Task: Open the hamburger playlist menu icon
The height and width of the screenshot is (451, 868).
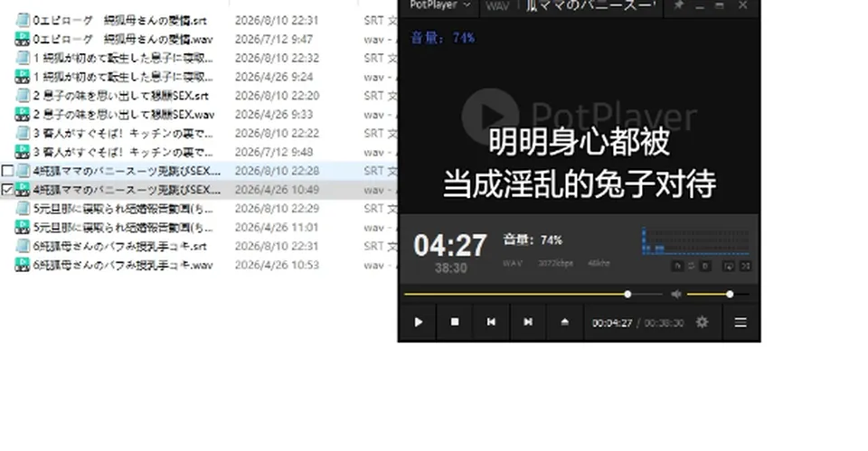Action: (x=741, y=322)
